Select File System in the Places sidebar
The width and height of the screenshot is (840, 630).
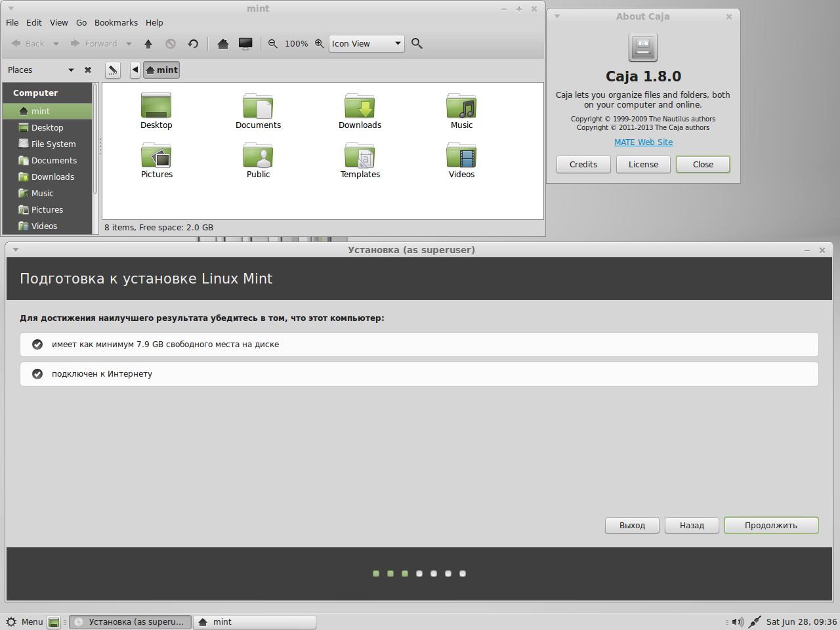pos(47,144)
